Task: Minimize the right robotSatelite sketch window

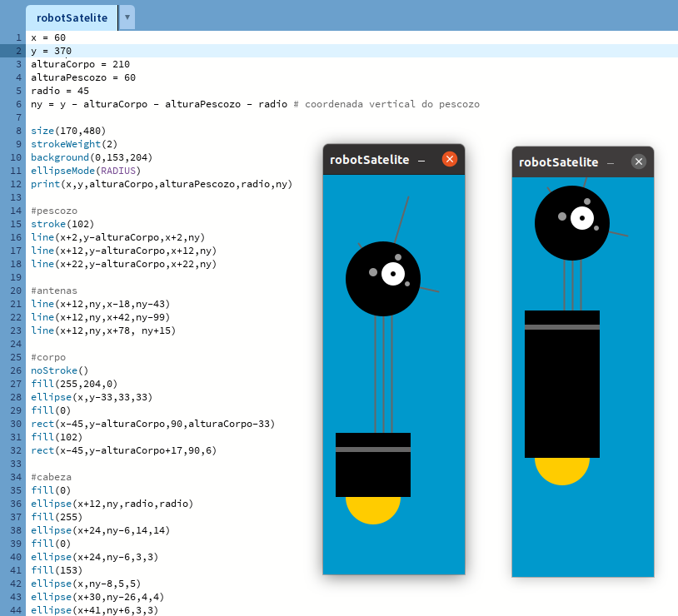Action: pyautogui.click(x=611, y=162)
